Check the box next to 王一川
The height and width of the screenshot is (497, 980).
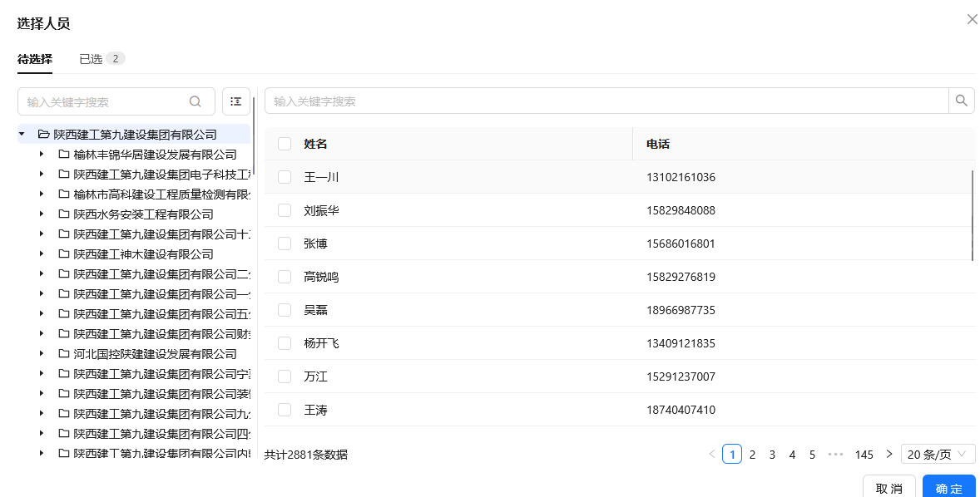pos(285,177)
